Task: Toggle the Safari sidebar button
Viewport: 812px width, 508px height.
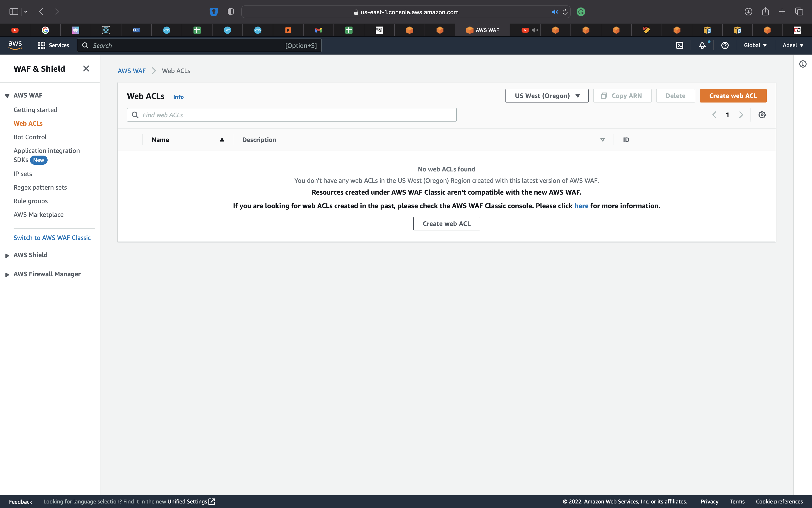Action: pyautogui.click(x=14, y=12)
